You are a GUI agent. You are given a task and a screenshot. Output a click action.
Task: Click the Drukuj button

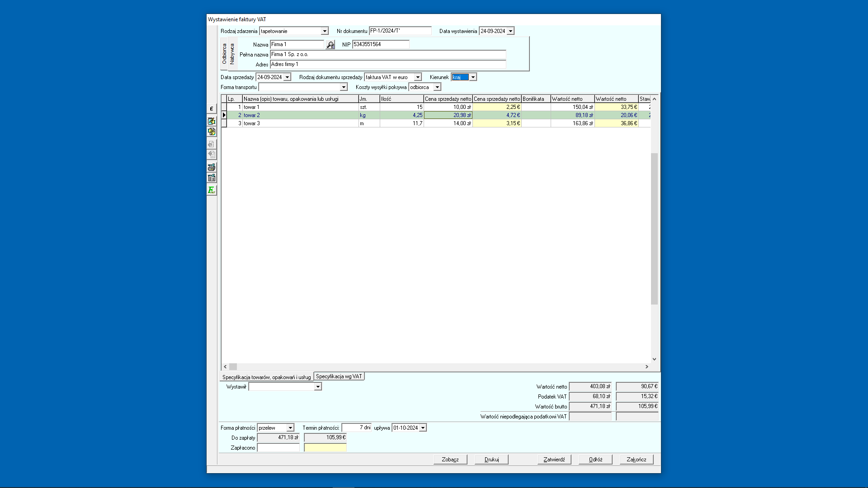491,460
